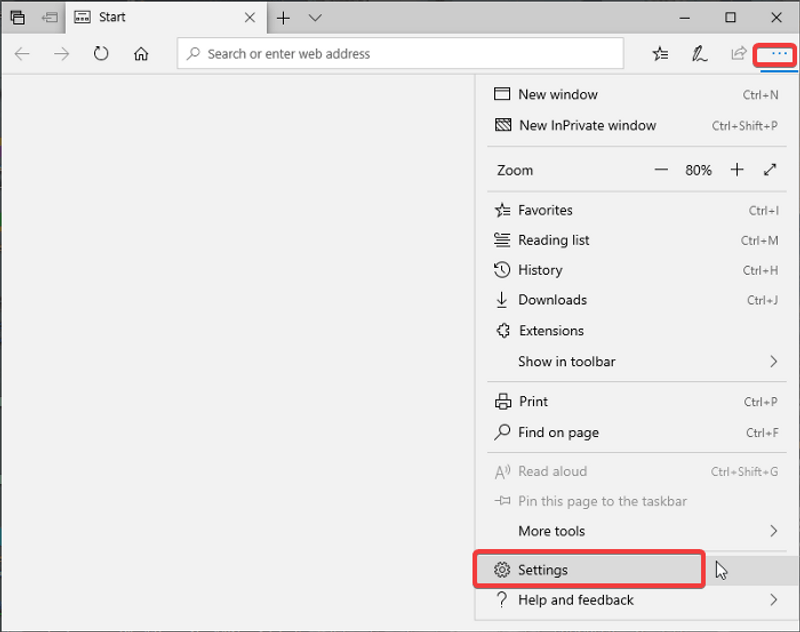Image resolution: width=800 pixels, height=632 pixels.
Task: Go to the home page
Action: pos(141,54)
